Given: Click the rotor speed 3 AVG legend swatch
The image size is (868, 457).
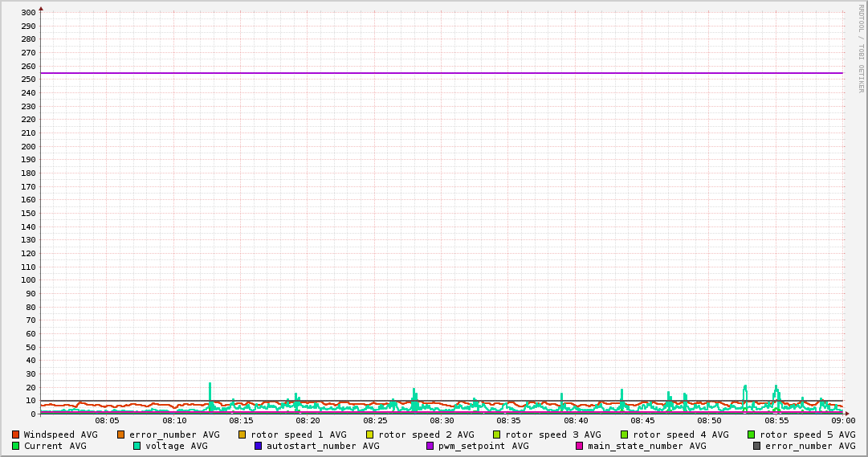Looking at the screenshot, I should (x=497, y=435).
